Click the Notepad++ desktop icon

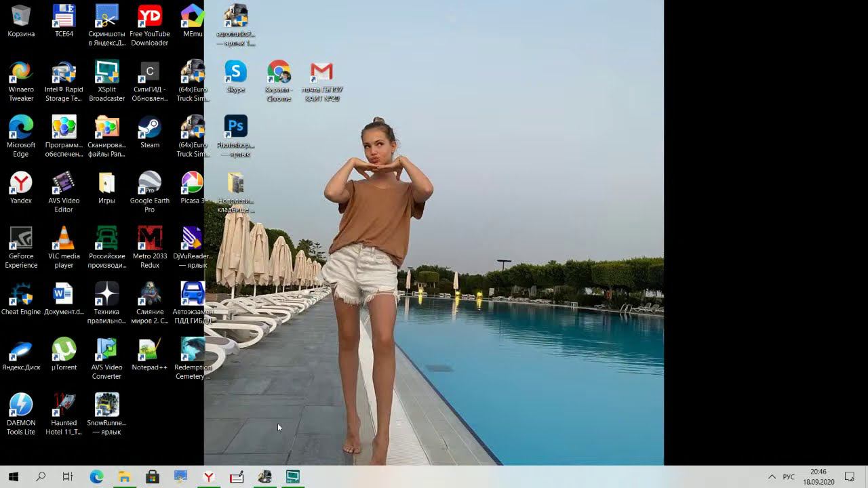[149, 350]
